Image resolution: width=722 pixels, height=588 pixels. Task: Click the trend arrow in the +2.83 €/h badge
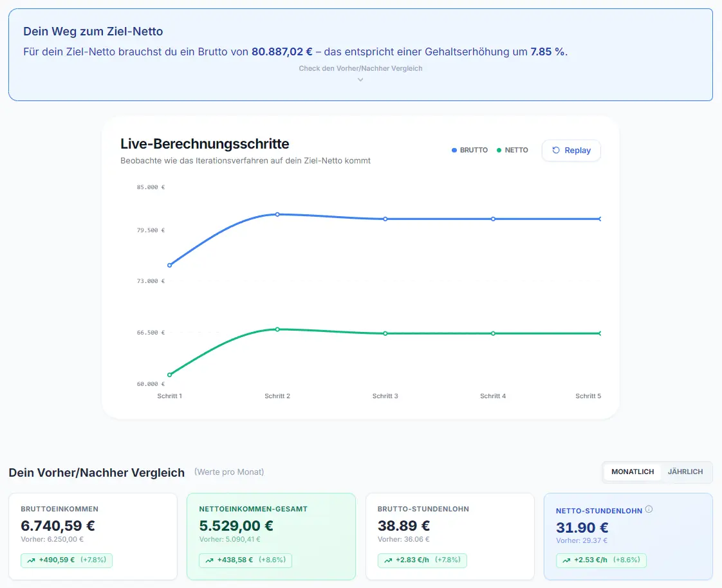click(x=388, y=560)
